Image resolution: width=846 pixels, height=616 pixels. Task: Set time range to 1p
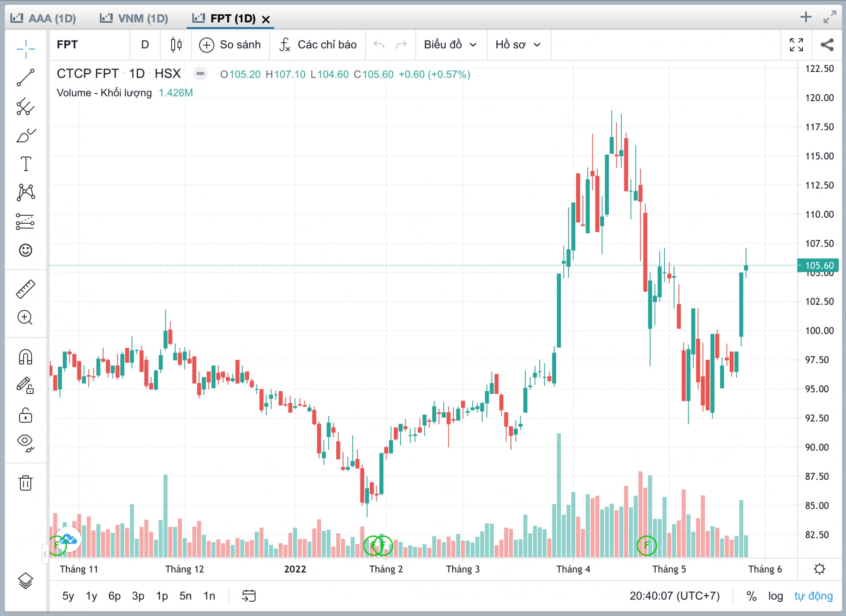pos(162,596)
